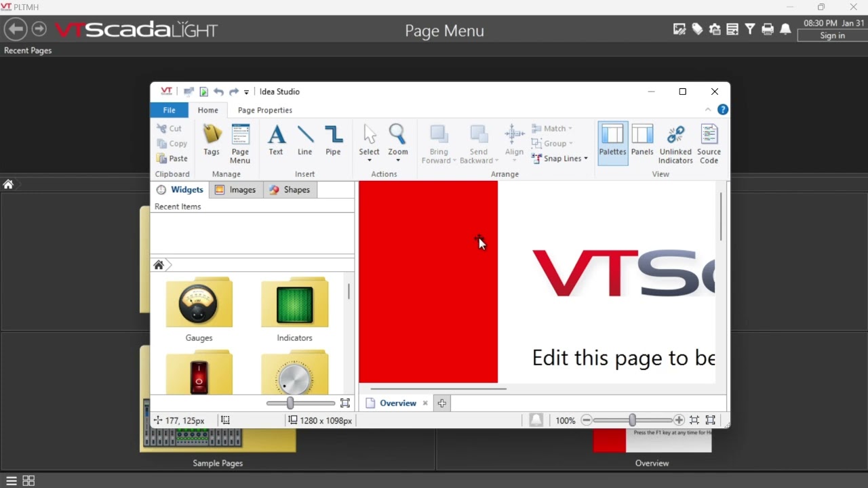
Task: Toggle the Palettes view button
Action: 612,144
